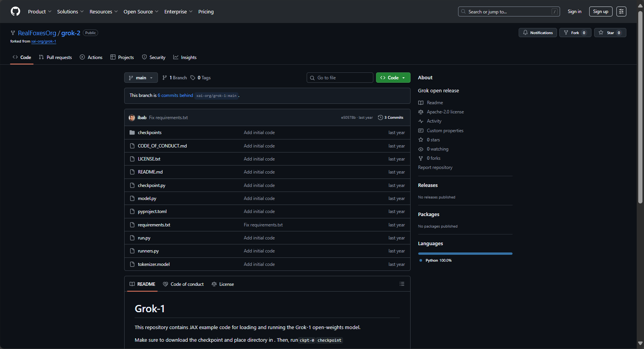Click ibab's avatar thumbnail
Viewport: 644px width, 349px height.
[132, 118]
